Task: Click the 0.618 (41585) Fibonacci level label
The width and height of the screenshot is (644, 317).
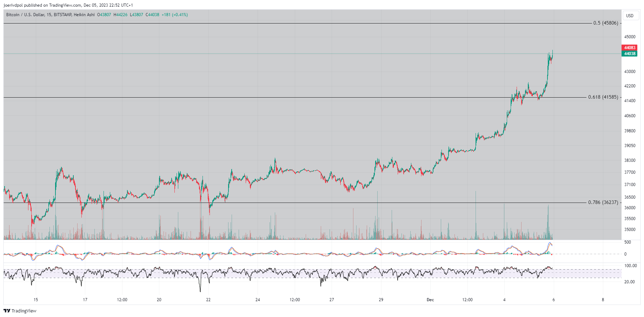Action: 603,97
